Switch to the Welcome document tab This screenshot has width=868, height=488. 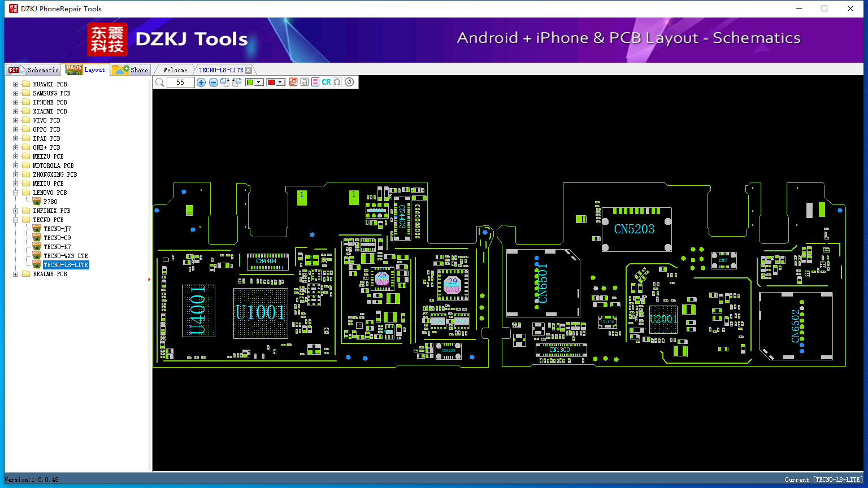tap(175, 70)
